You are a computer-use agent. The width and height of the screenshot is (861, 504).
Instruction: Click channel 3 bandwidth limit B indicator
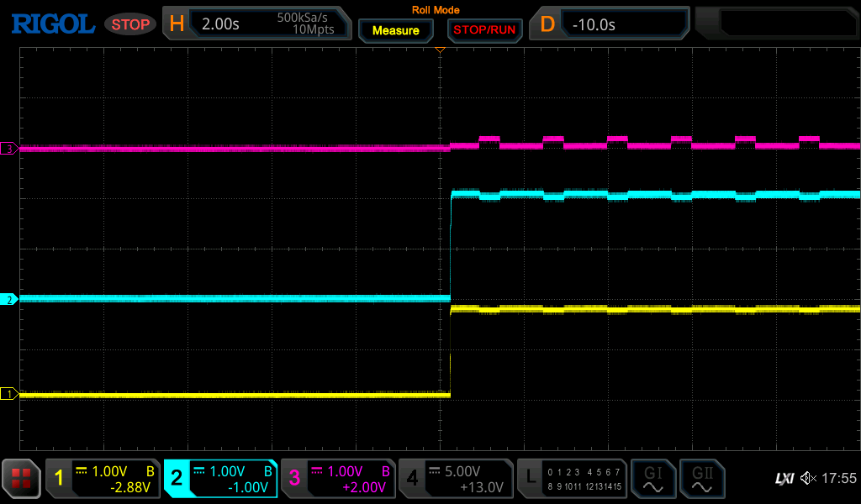point(385,471)
